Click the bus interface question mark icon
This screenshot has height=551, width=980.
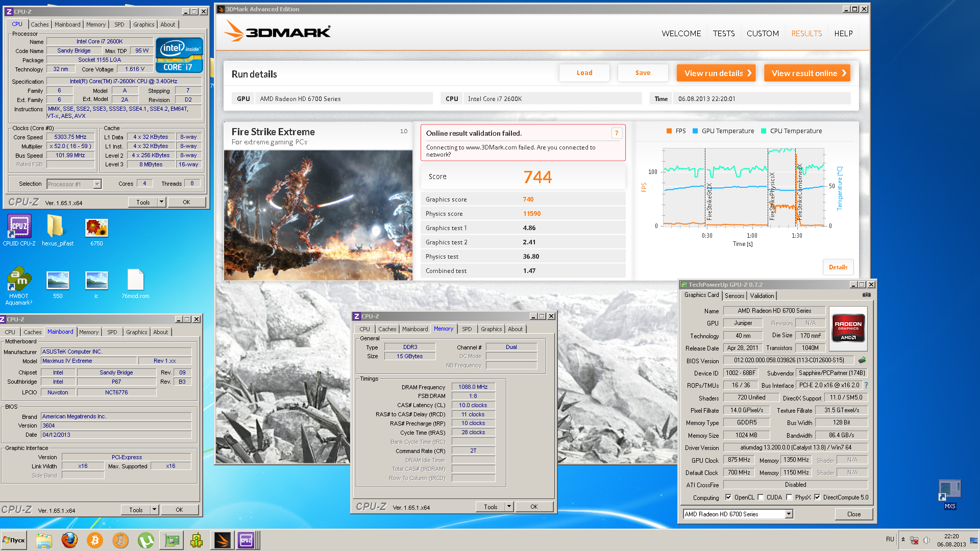(x=866, y=385)
